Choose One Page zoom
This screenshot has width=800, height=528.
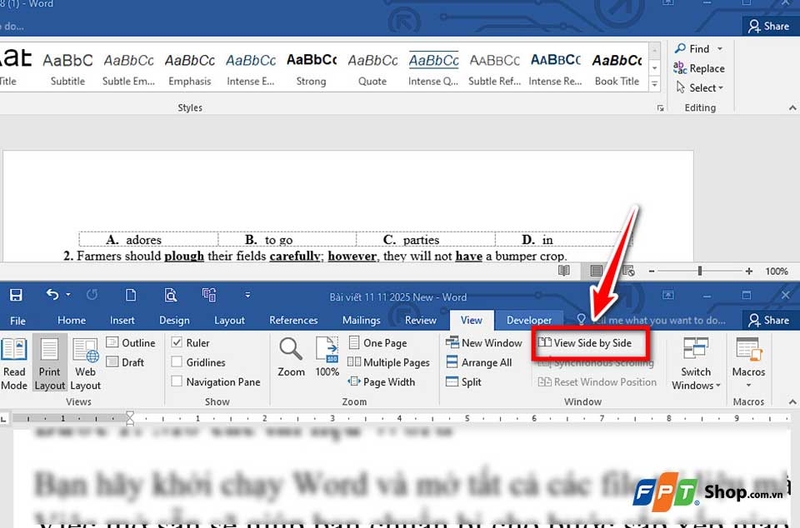(x=378, y=342)
